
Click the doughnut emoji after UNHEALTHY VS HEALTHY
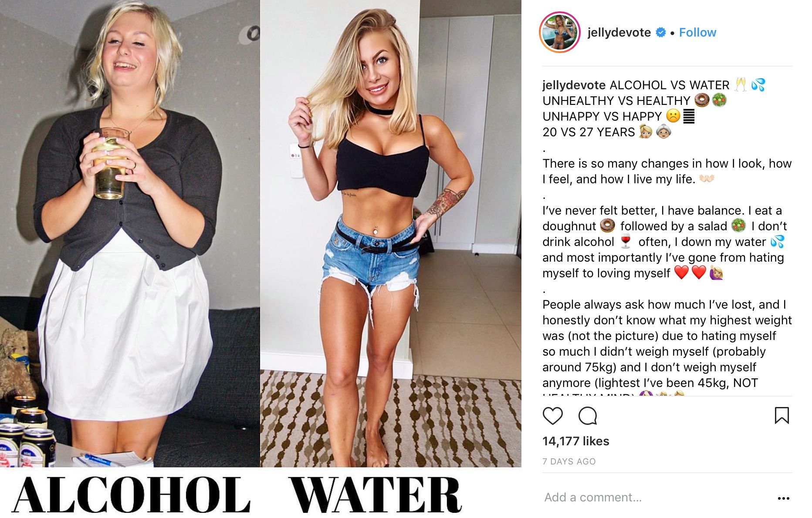click(x=701, y=100)
